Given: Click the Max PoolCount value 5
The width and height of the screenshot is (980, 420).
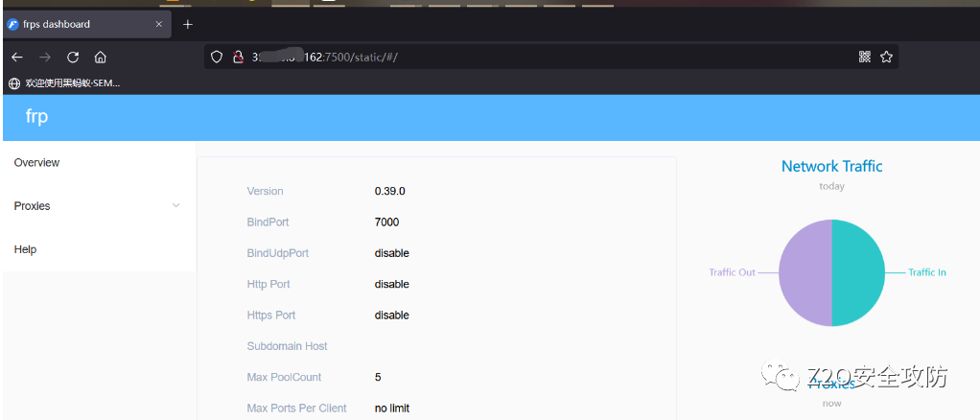Looking at the screenshot, I should tap(378, 377).
